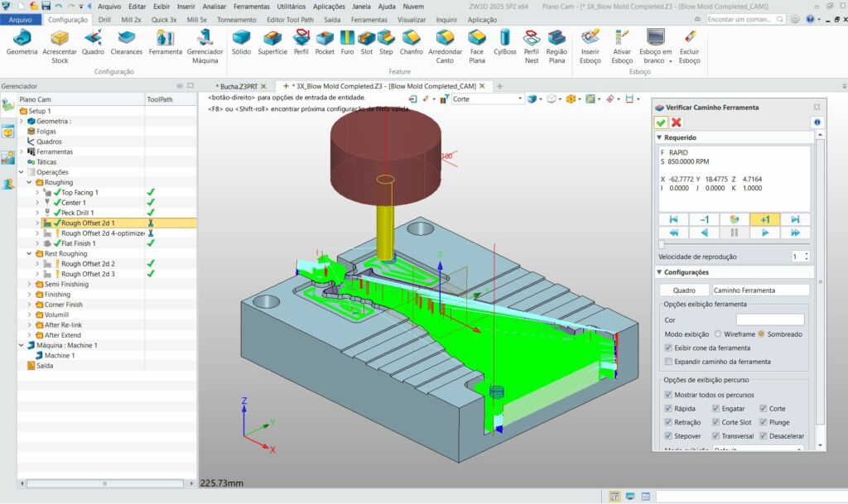848x504 pixels.
Task: Switch to the Bucha.Z3PRT document tab
Action: tap(238, 86)
